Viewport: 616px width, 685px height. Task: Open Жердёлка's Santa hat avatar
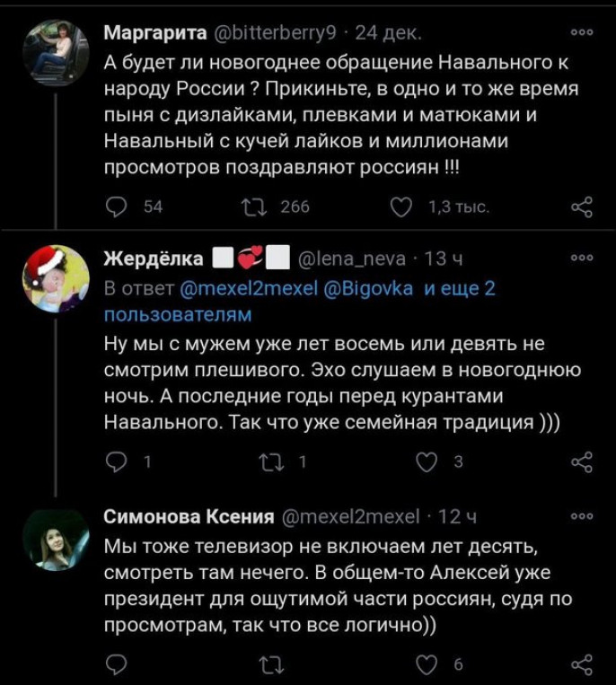(x=56, y=278)
